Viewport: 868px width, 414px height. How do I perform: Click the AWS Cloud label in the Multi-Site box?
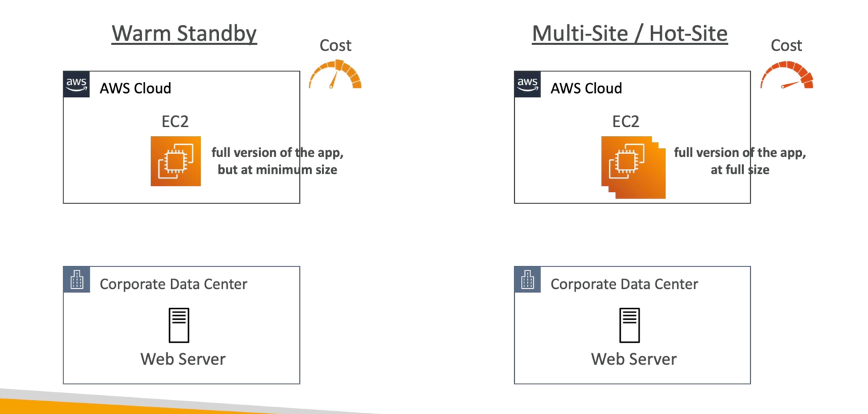pyautogui.click(x=586, y=88)
